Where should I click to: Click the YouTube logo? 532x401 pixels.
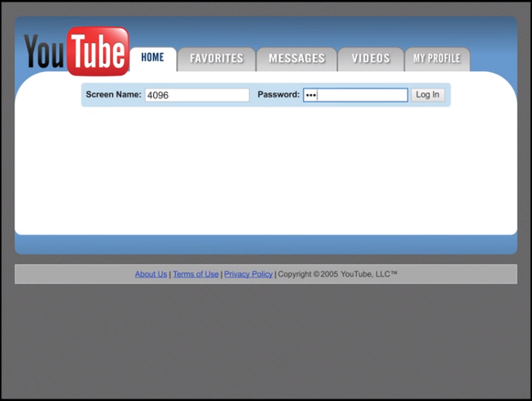point(77,52)
